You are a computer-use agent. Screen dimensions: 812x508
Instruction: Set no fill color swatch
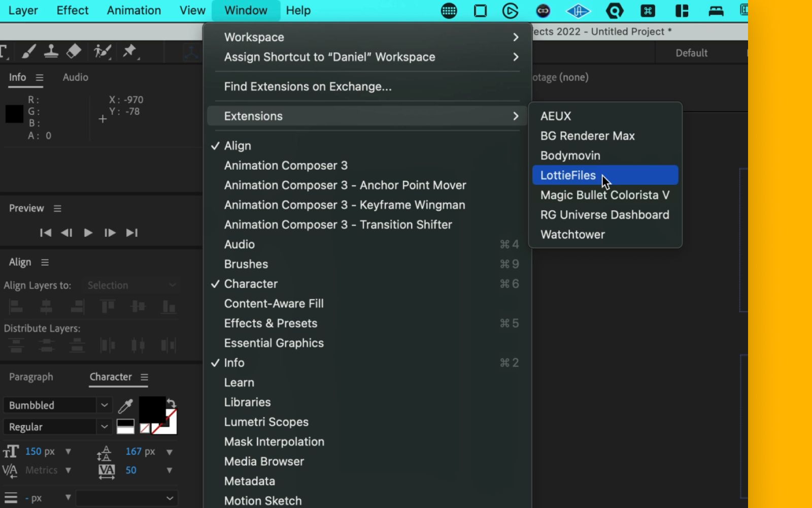pyautogui.click(x=145, y=428)
